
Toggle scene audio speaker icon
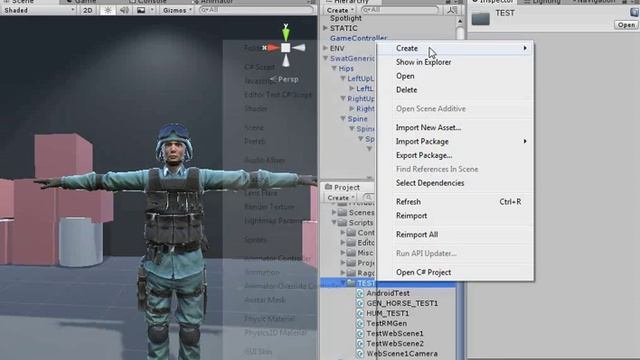[x=124, y=10]
